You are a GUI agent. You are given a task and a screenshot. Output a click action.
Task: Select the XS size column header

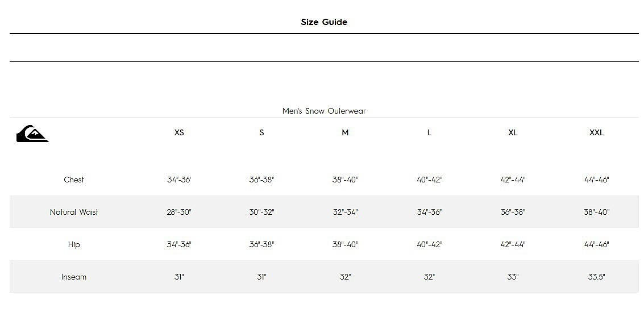tap(179, 132)
